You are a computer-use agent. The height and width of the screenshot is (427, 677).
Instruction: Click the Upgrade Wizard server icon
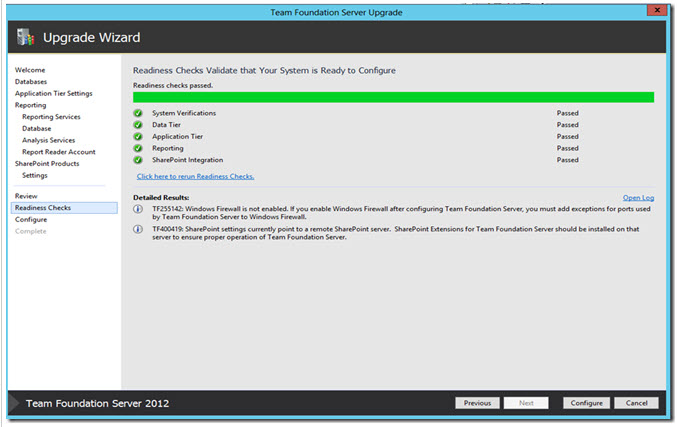point(25,37)
